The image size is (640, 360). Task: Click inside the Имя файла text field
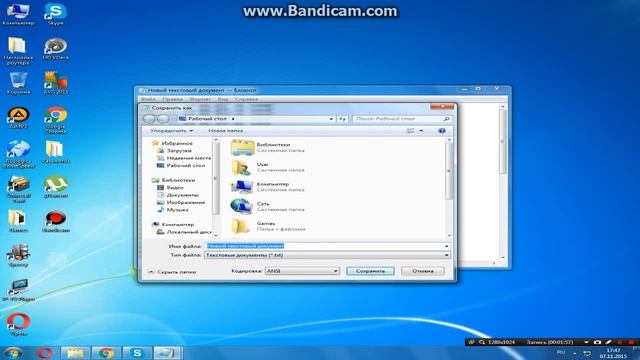point(324,246)
